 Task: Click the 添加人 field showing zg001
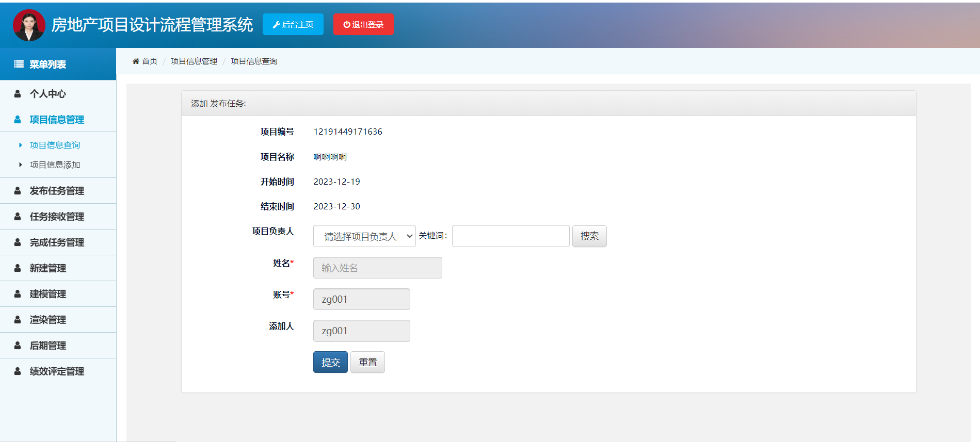point(362,331)
